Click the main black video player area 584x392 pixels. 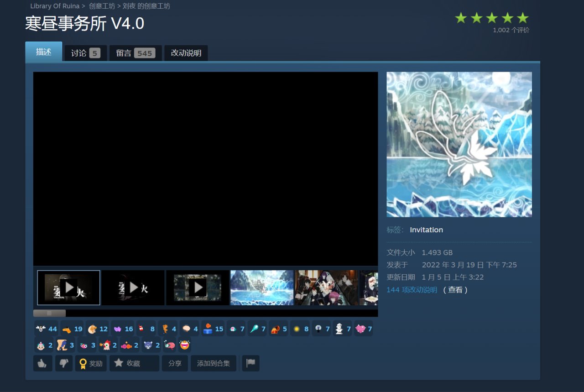pyautogui.click(x=205, y=169)
